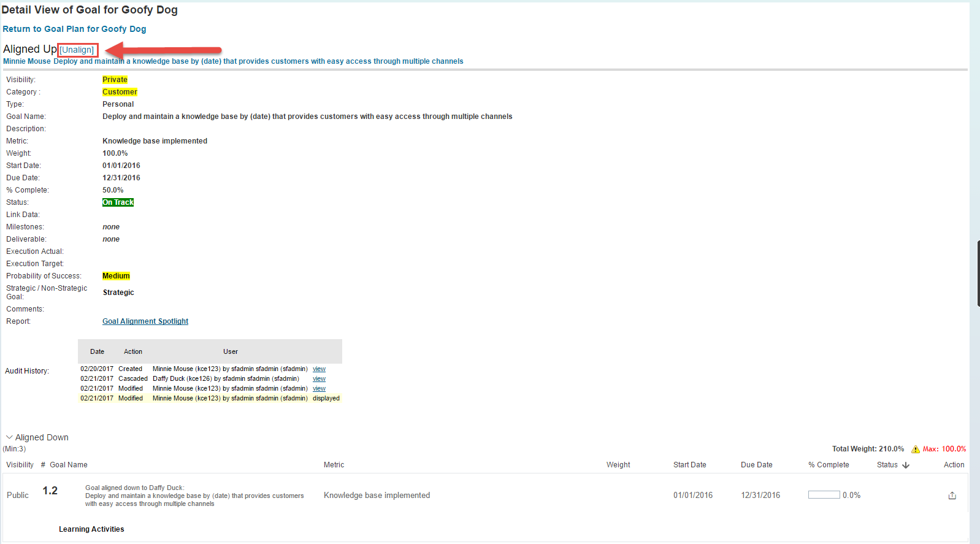
Task: Click the % Complete value 50.0%
Action: click(113, 190)
